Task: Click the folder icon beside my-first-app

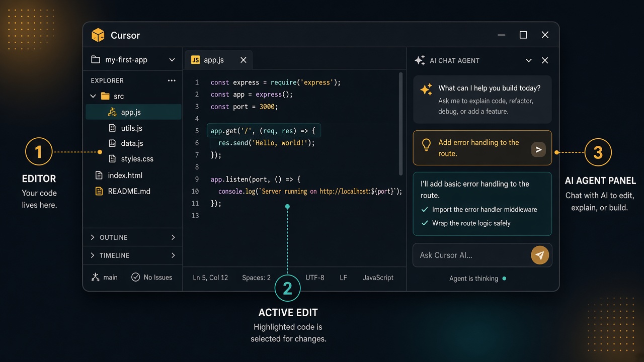Action: pyautogui.click(x=96, y=60)
